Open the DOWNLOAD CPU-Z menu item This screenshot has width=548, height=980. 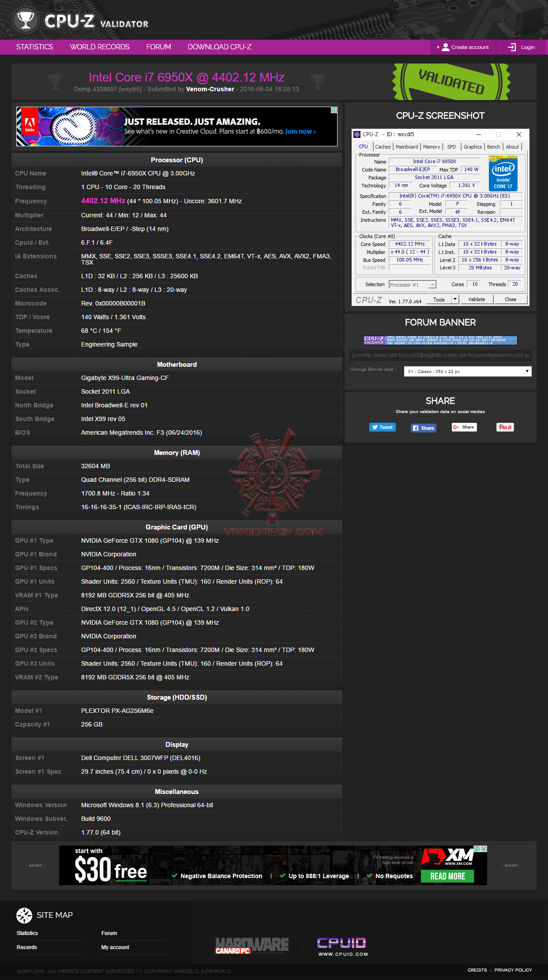220,47
